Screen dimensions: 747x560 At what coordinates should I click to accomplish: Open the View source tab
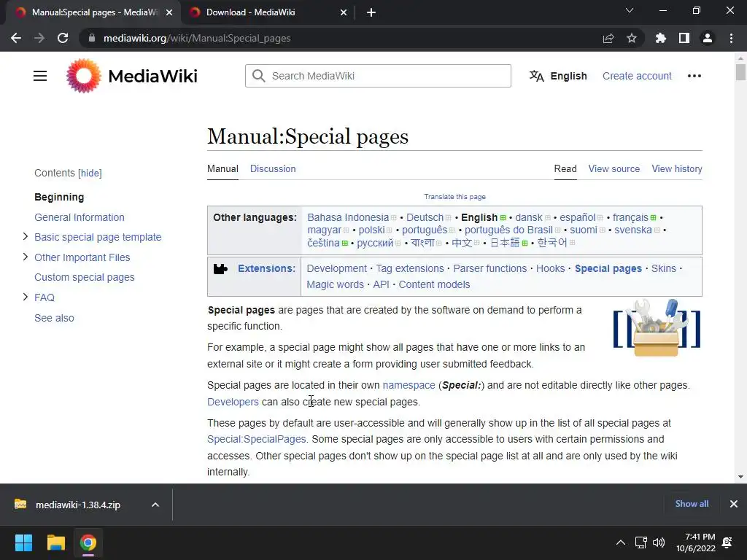614,168
